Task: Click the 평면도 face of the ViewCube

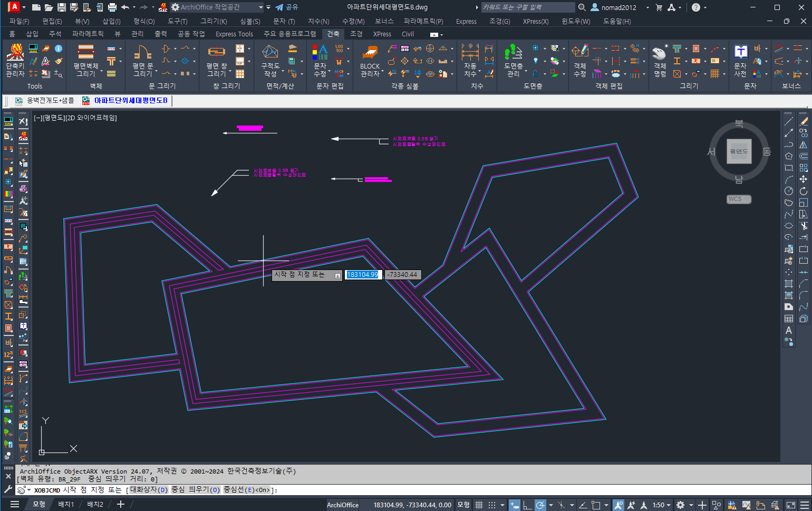Action: point(739,151)
